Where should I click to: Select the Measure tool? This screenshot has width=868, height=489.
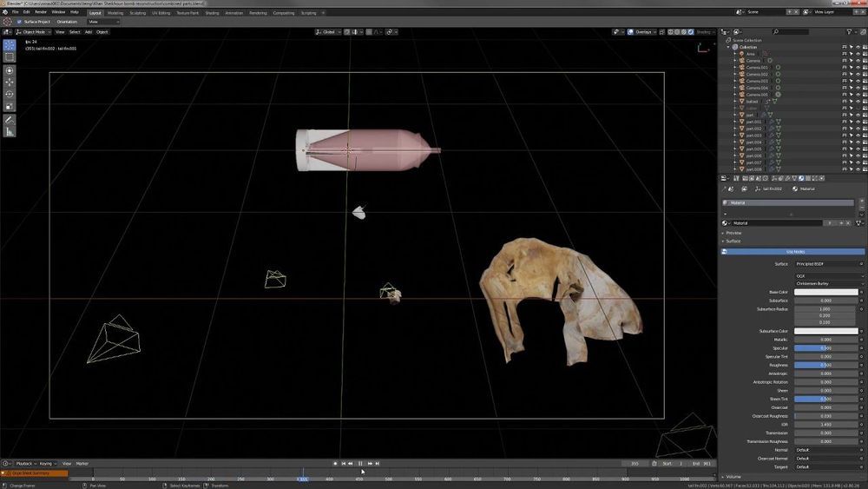tap(10, 131)
